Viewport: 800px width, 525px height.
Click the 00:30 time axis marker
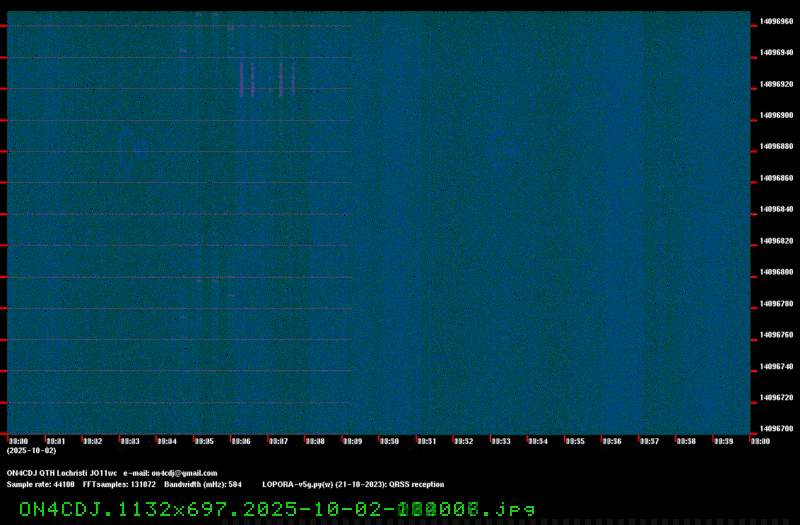tap(389, 441)
